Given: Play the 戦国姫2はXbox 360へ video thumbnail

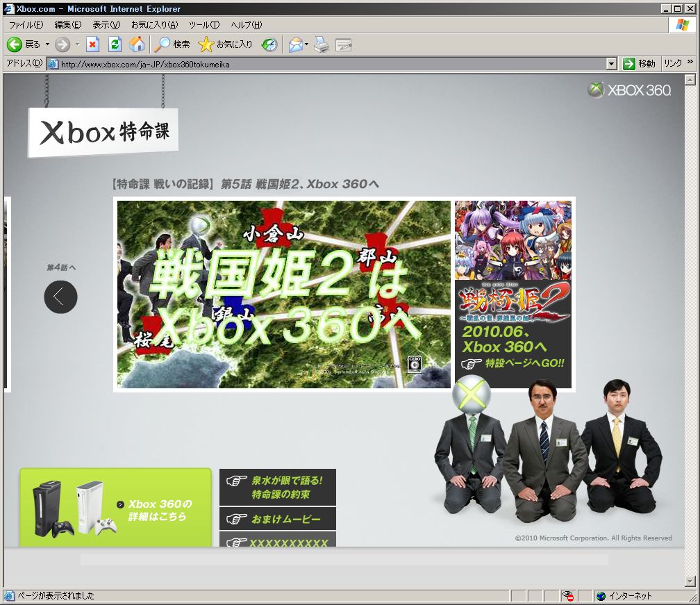Looking at the screenshot, I should tap(284, 295).
